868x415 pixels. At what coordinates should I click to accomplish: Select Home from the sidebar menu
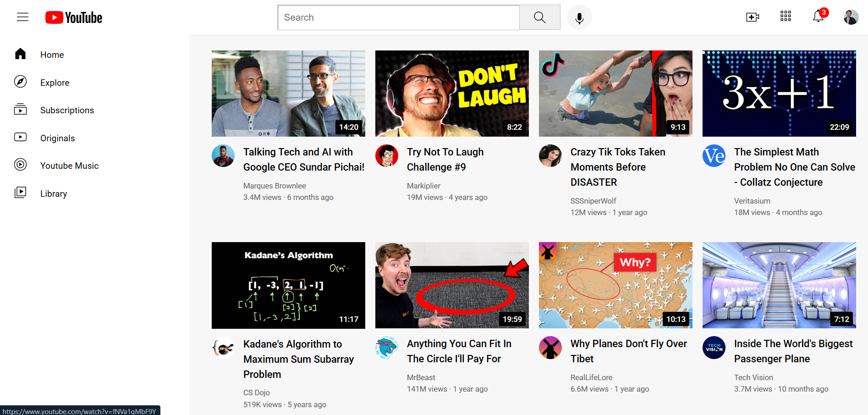52,54
